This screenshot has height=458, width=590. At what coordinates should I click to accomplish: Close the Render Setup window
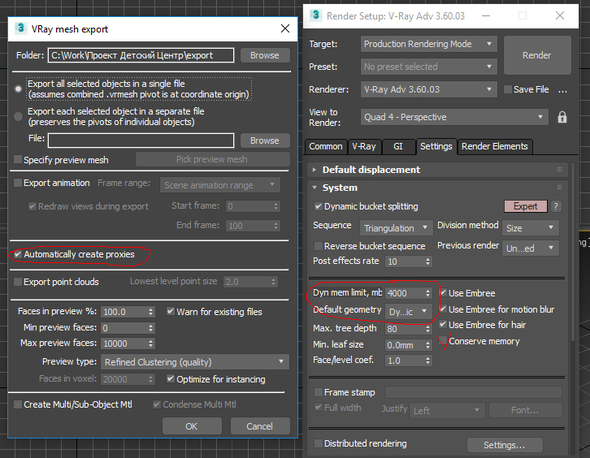coord(560,15)
